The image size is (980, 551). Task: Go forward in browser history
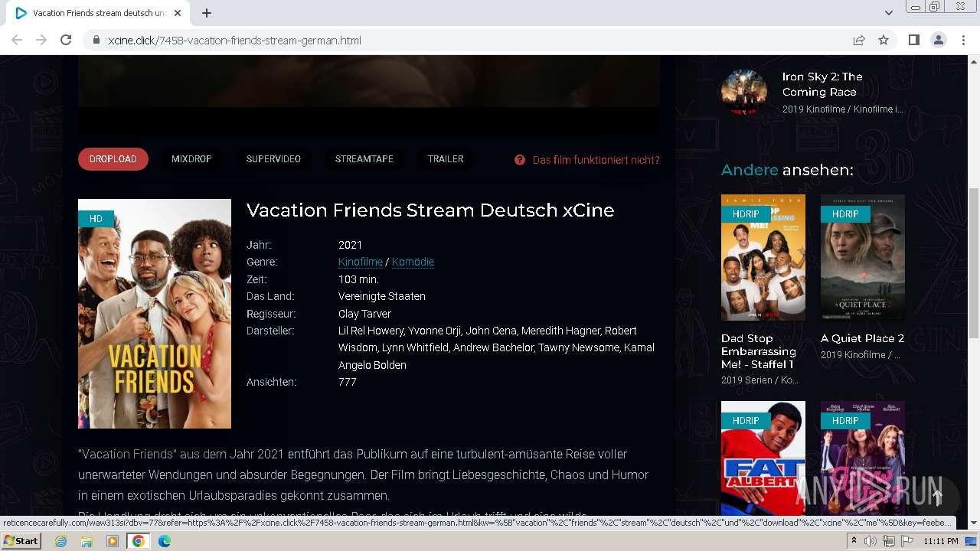coord(41,41)
